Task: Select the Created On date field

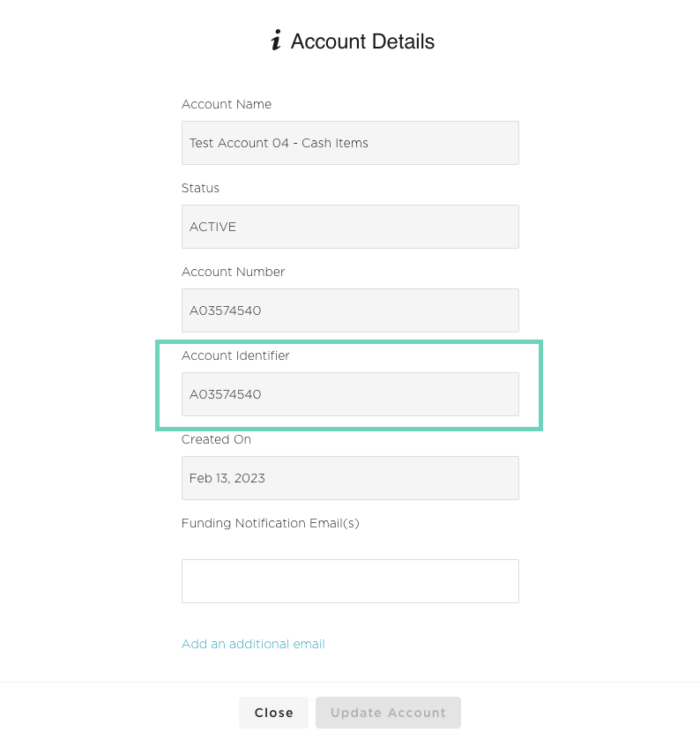Action: tap(350, 478)
